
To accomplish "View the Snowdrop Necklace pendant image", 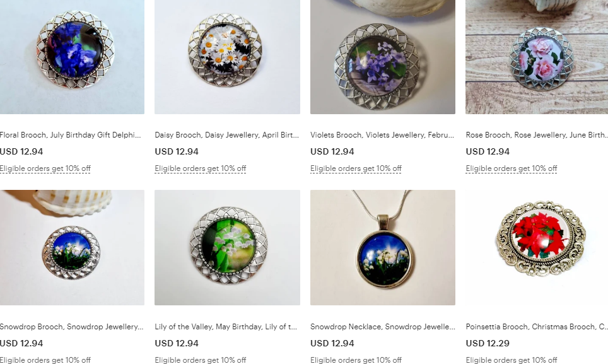I will pos(383,247).
